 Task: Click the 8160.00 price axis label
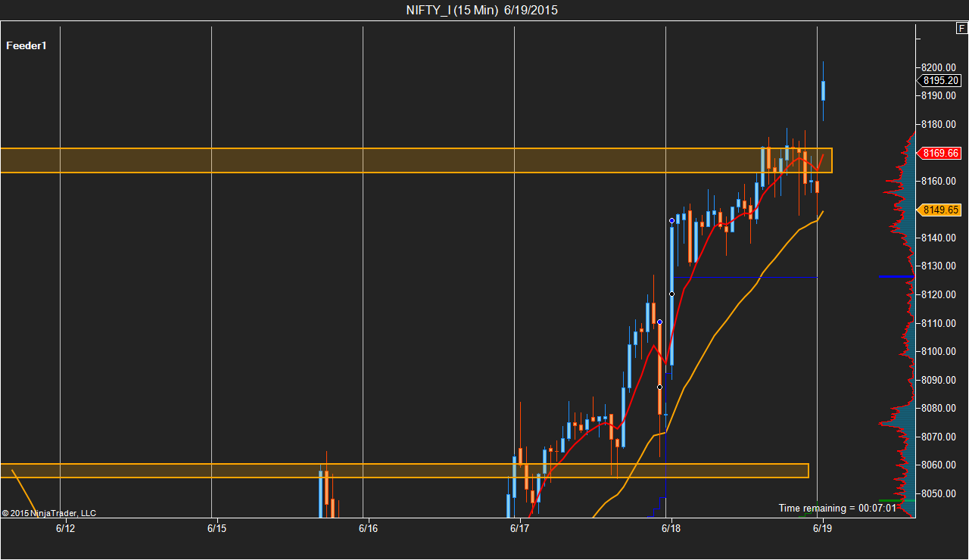939,181
